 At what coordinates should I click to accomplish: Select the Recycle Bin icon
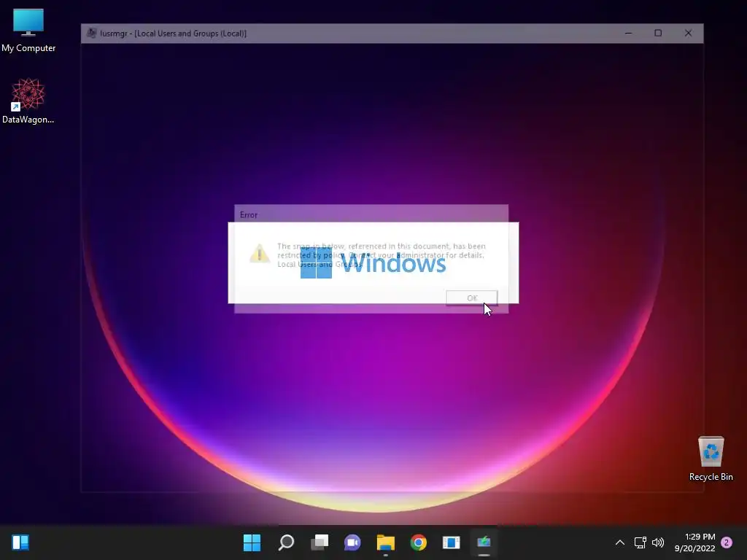[711, 459]
